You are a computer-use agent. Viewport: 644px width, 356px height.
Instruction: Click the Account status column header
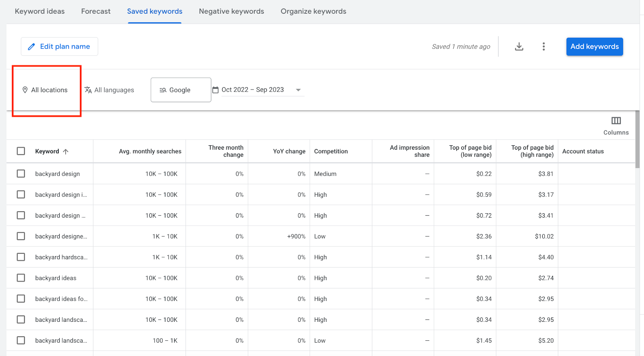[583, 152]
